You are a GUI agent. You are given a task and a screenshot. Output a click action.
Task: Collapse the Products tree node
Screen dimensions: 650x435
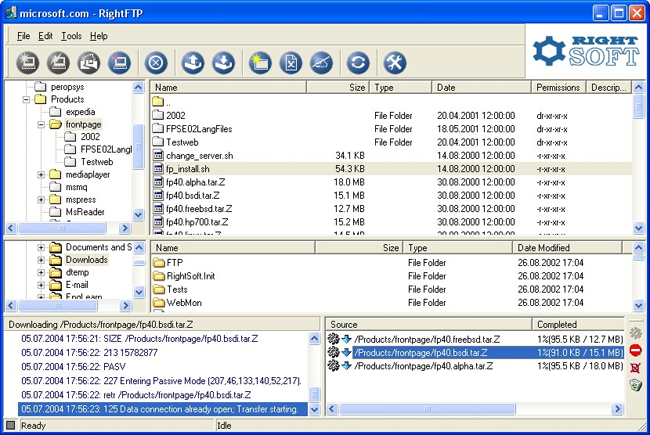tap(26, 100)
